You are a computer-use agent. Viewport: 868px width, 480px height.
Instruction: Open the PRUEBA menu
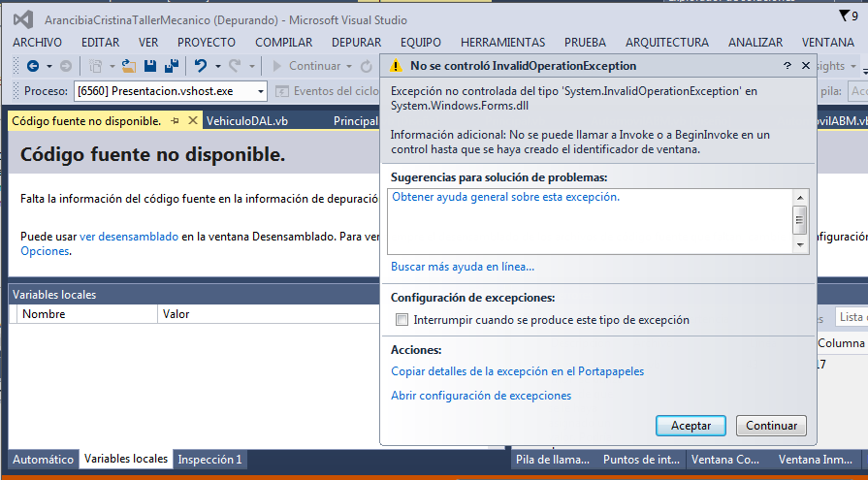[x=585, y=42]
